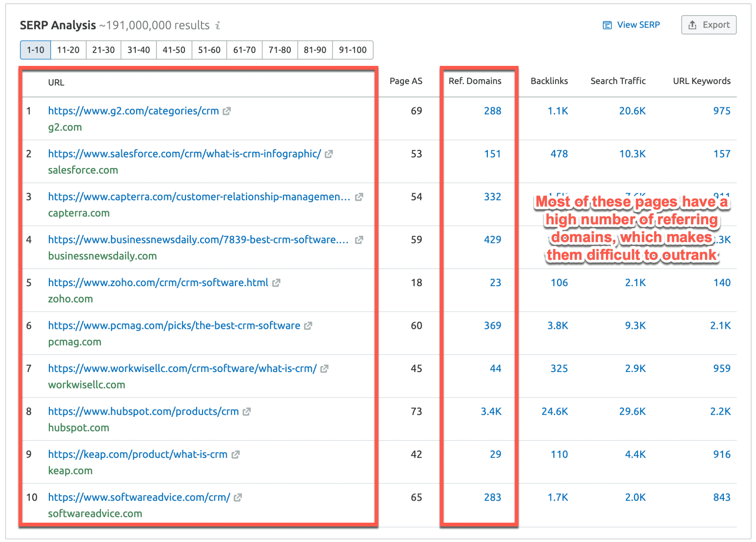This screenshot has width=756, height=542.
Task: Go to the 51-60 results tab
Action: (x=209, y=50)
